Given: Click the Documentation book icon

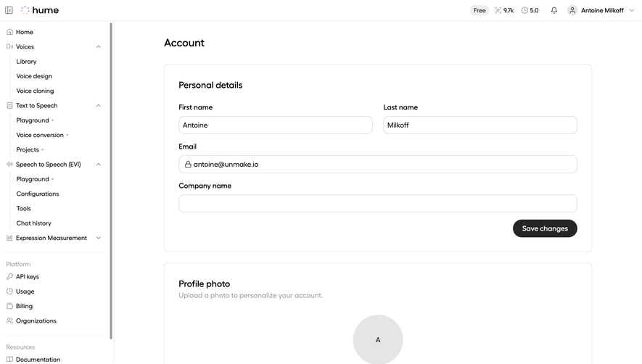Looking at the screenshot, I should 10,360.
